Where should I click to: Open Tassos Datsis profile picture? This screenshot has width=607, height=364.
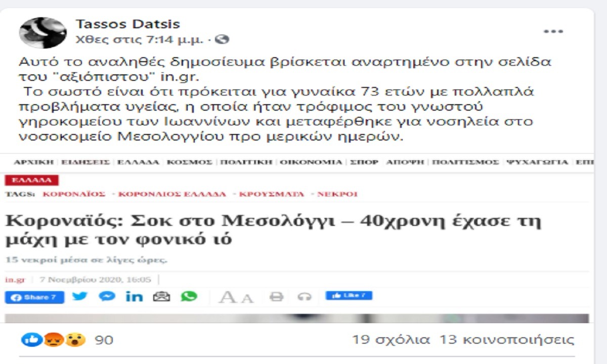click(42, 33)
